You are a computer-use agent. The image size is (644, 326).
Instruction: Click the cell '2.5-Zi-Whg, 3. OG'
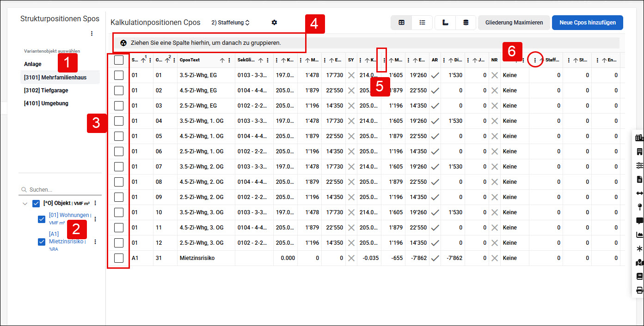(x=202, y=243)
